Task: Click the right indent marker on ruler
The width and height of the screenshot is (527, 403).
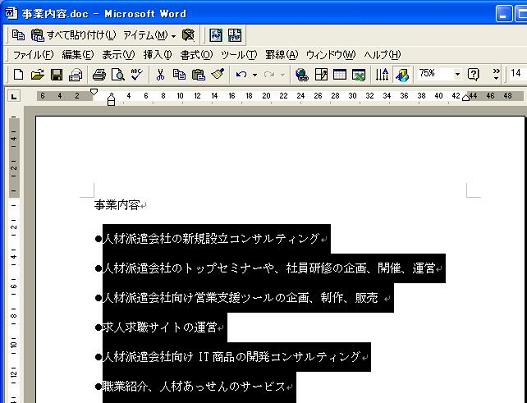Action: click(466, 97)
